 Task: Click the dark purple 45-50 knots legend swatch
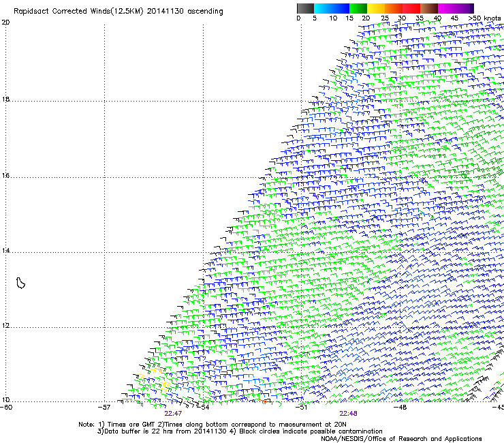pos(464,8)
